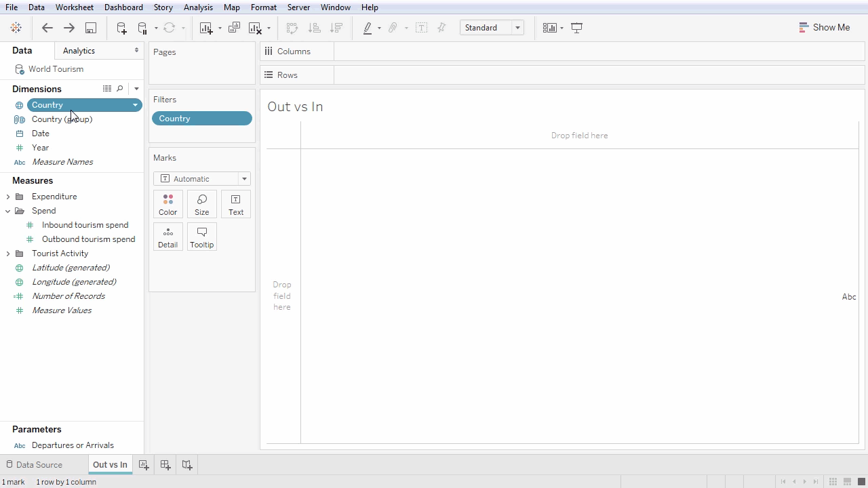Open the Worksheet menu
Viewport: 868px width, 488px height.
75,7
